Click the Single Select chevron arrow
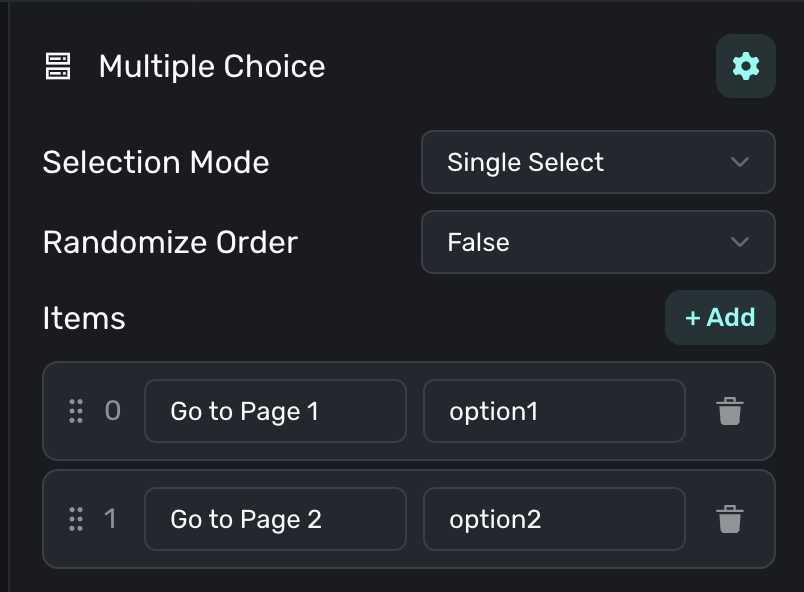 pyautogui.click(x=740, y=162)
